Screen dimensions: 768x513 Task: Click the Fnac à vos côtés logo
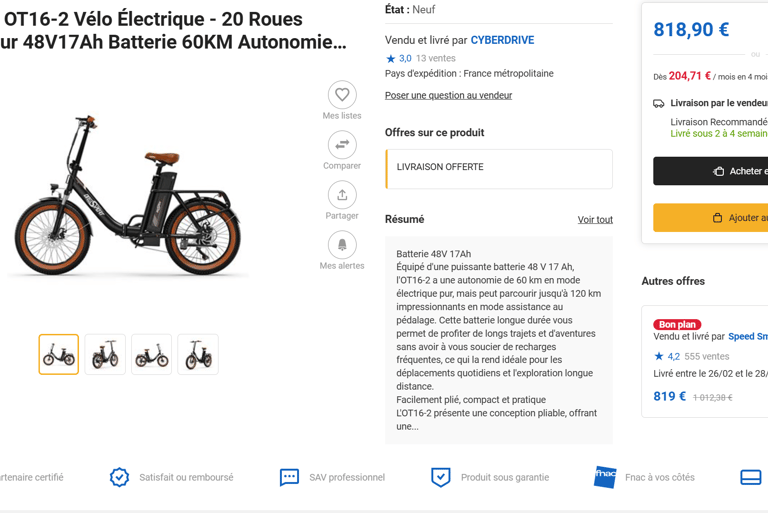(605, 477)
